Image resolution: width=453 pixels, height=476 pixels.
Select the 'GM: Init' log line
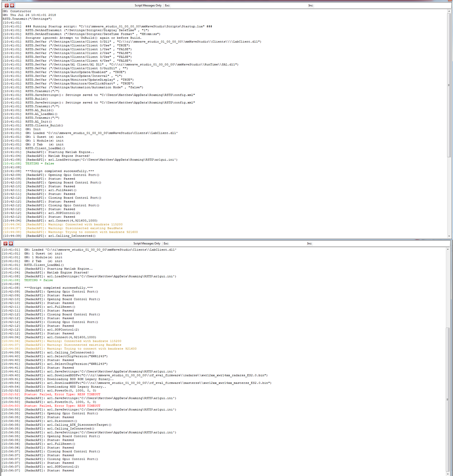click(22, 129)
